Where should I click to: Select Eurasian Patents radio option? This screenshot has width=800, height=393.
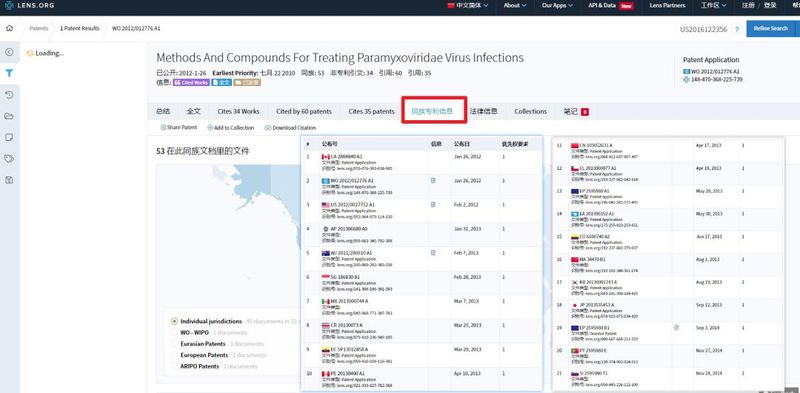[x=174, y=344]
